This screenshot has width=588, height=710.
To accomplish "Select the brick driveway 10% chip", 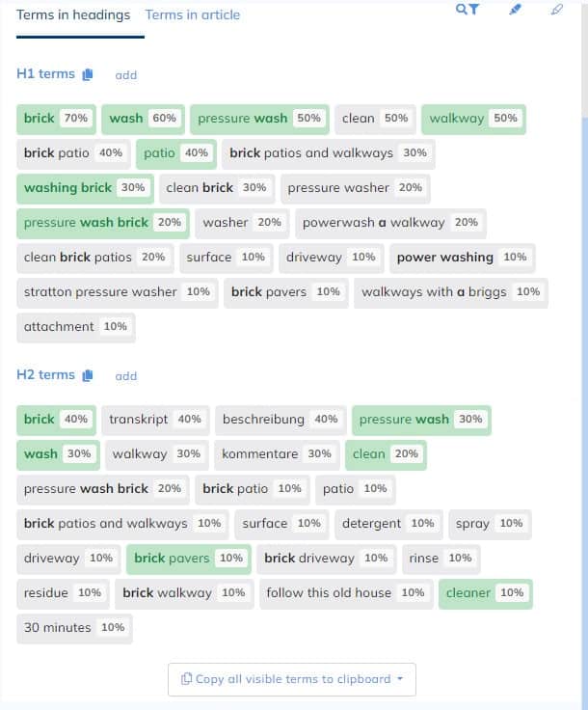I will coord(327,560).
